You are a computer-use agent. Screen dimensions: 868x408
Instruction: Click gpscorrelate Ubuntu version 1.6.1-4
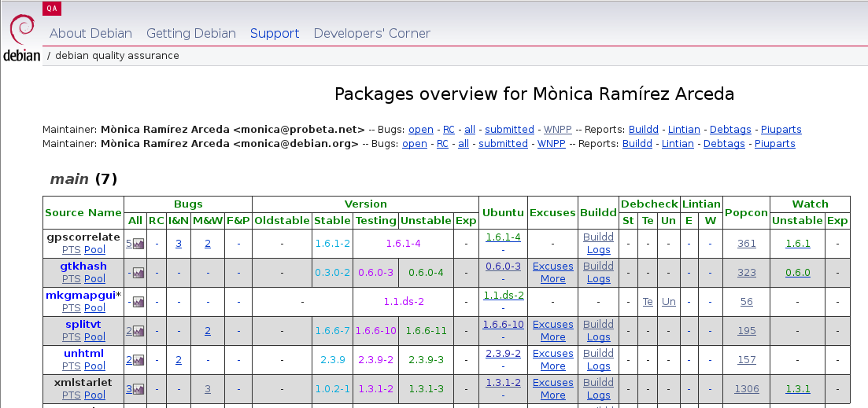click(503, 237)
